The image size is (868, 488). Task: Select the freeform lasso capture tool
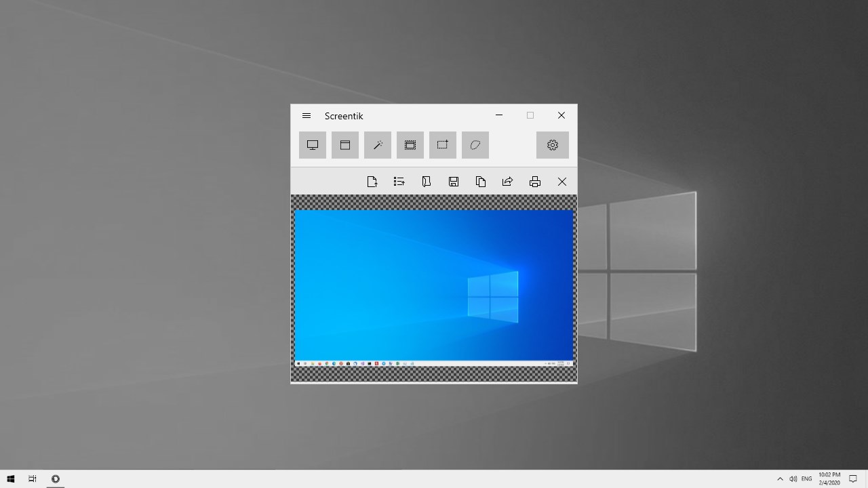coord(475,145)
